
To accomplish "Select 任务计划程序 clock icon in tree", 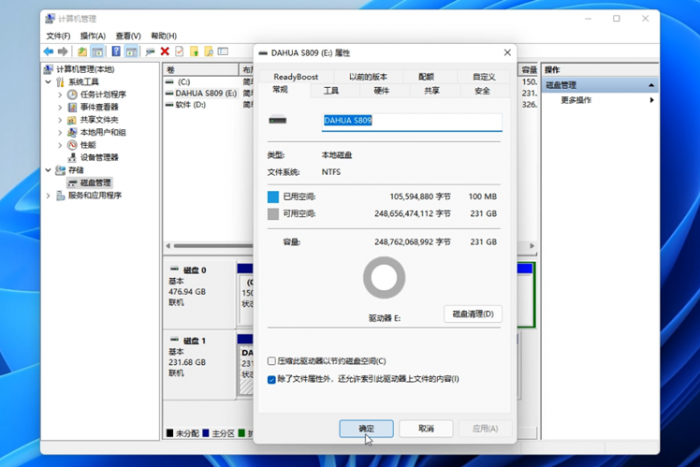I will (72, 94).
